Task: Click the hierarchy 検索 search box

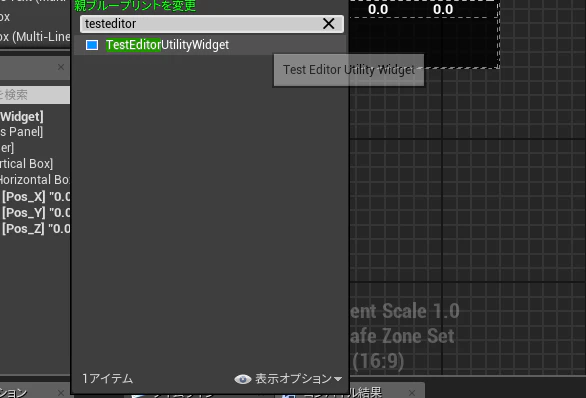Action: 35,95
